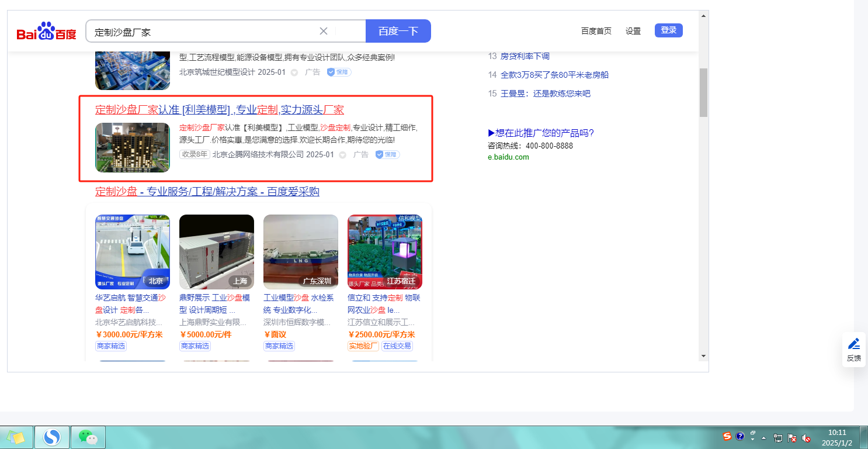Click advertiser name 北京筑城世纪模型设计

coord(217,72)
